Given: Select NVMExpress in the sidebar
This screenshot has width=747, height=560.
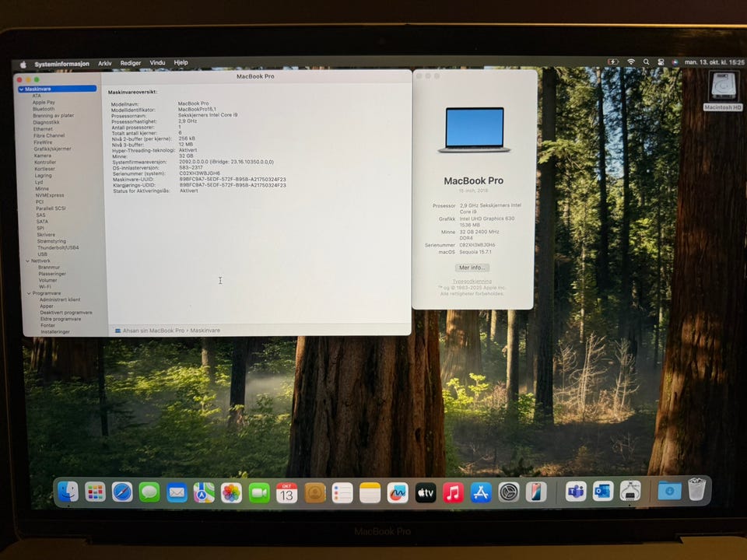Looking at the screenshot, I should (50, 195).
